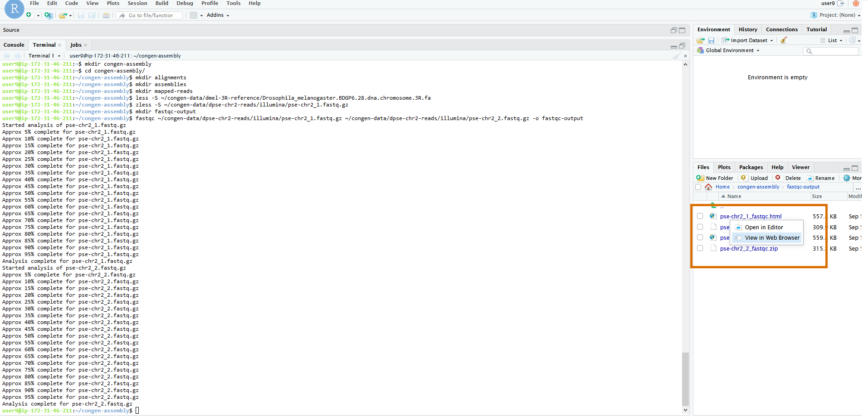Choose View in Web Browser from popup menu

click(771, 238)
